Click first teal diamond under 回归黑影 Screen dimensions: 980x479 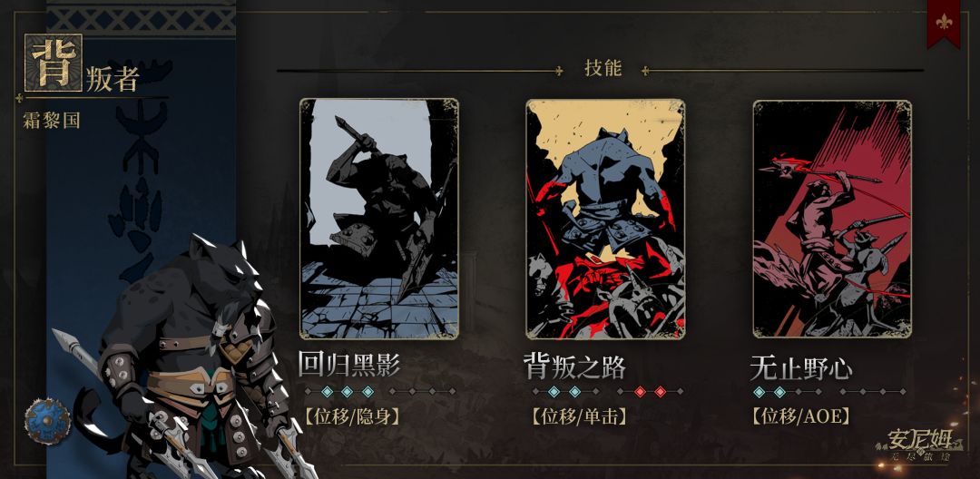tap(327, 392)
